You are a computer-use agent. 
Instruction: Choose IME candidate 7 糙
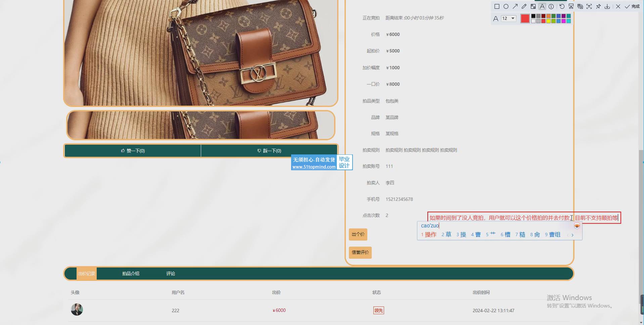click(520, 235)
